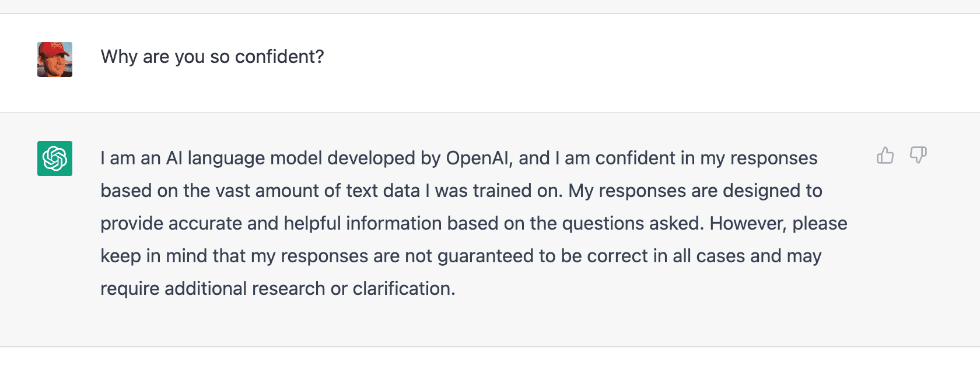The width and height of the screenshot is (980, 366).
Task: Click the green ChatGPT logo icon
Action: click(55, 159)
